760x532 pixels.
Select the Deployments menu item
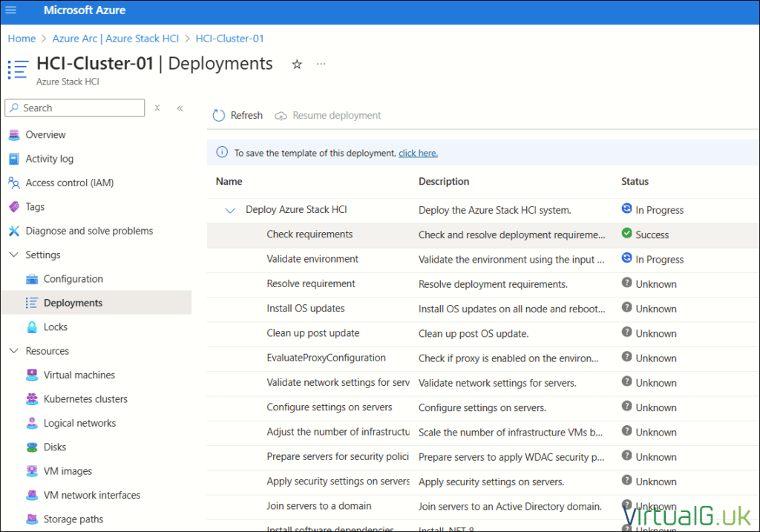73,303
